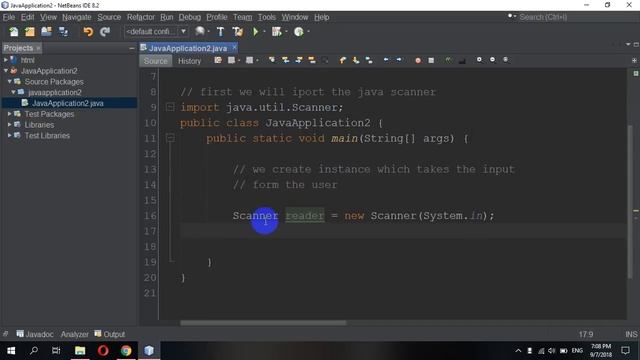Open the Window menu
Screen dimensions: 640x360
(295, 17)
